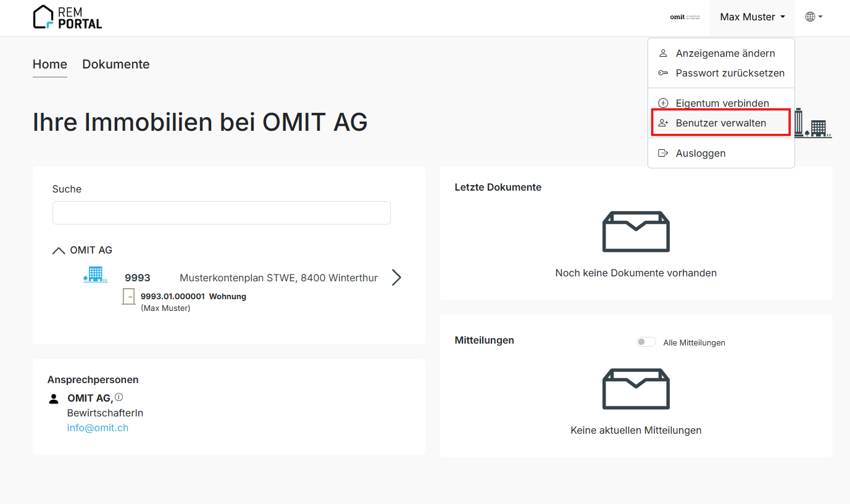
Task: Toggle the Alle Mitteilungen switch
Action: [x=646, y=342]
